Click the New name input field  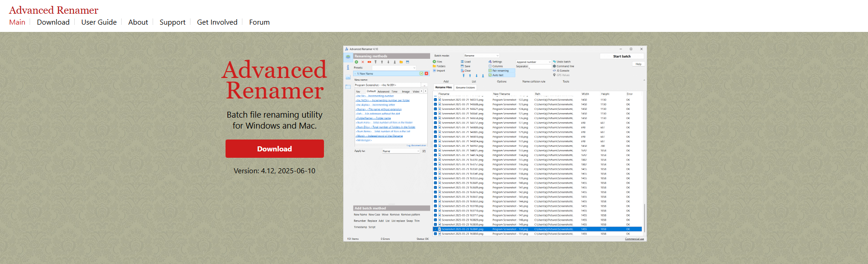pyautogui.click(x=387, y=85)
